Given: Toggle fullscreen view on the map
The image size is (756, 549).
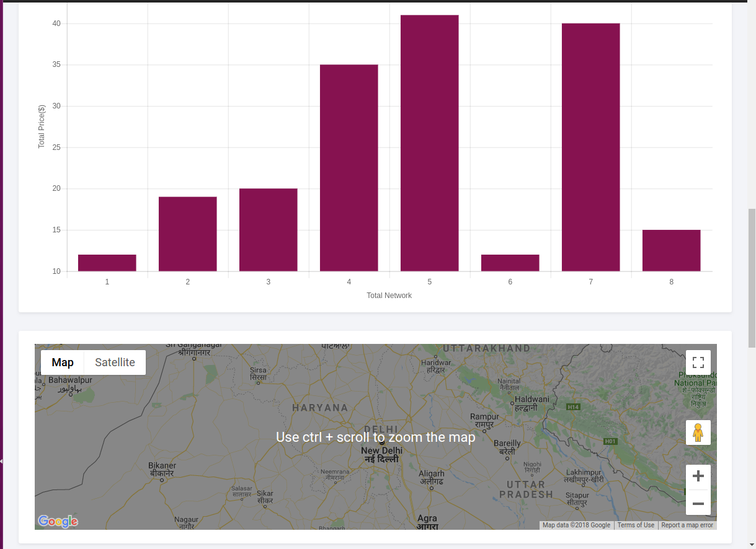Looking at the screenshot, I should (x=698, y=362).
